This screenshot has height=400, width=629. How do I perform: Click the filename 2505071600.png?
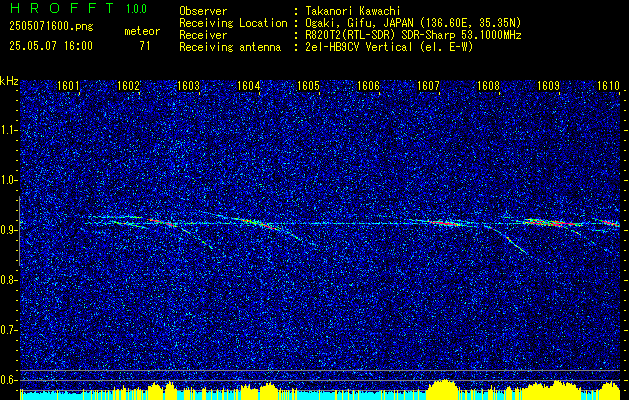(51, 27)
